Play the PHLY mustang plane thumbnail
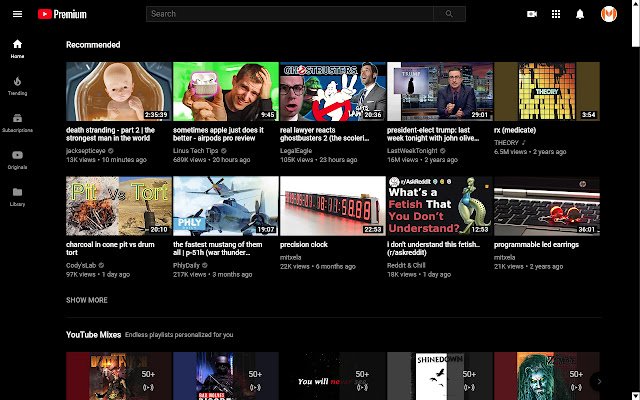640x400 pixels. (226, 206)
